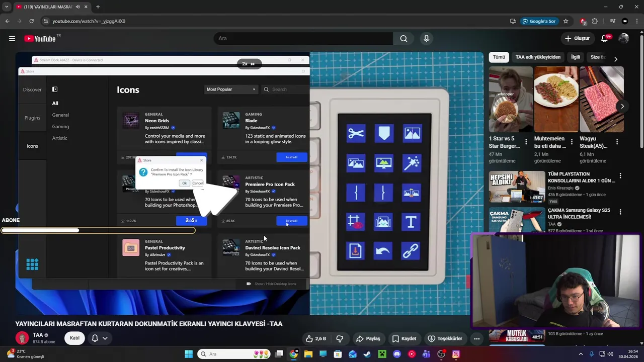Screen dimensions: 644x362
Task: Open Microsoft Store from the taskbar
Action: click(338, 354)
